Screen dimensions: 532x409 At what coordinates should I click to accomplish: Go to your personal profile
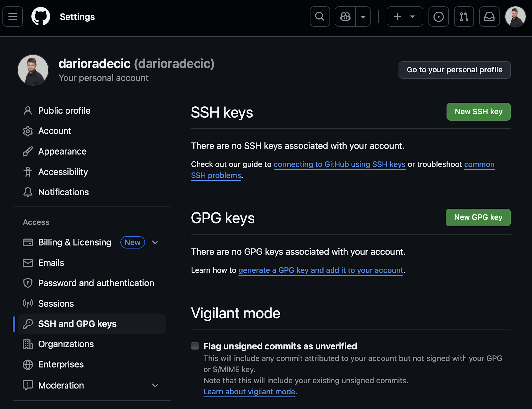(x=455, y=70)
